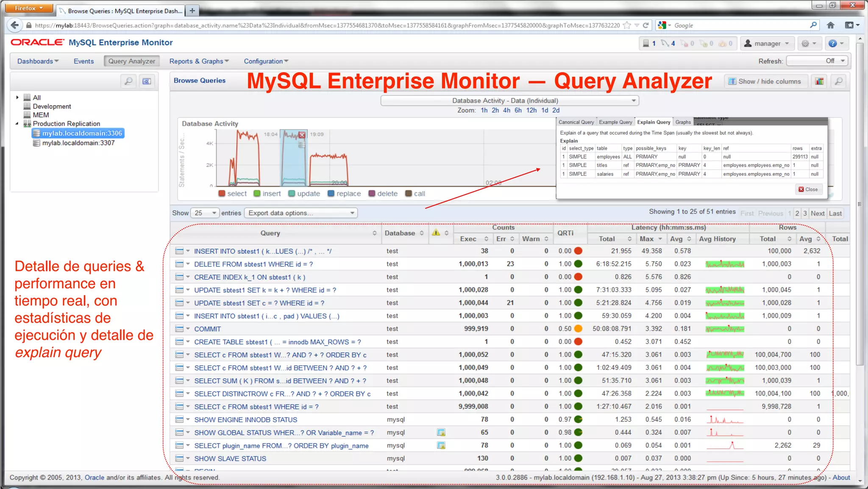Go to page 2 of entries
This screenshot has height=489, width=868.
797,213
